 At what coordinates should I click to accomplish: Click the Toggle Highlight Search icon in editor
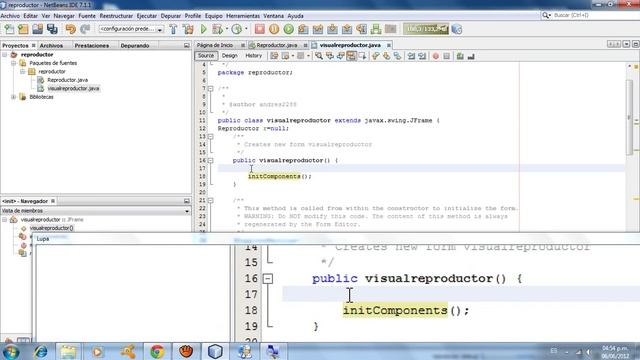pos(351,56)
